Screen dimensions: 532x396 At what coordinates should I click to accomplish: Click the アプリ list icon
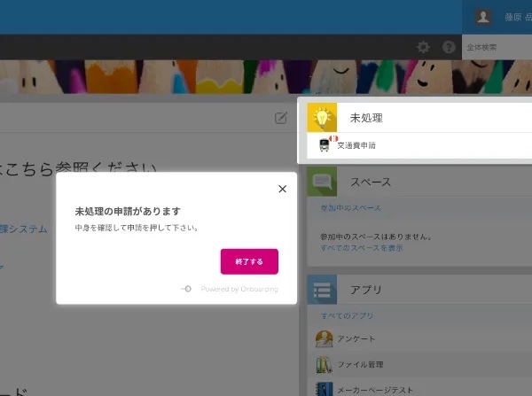323,290
